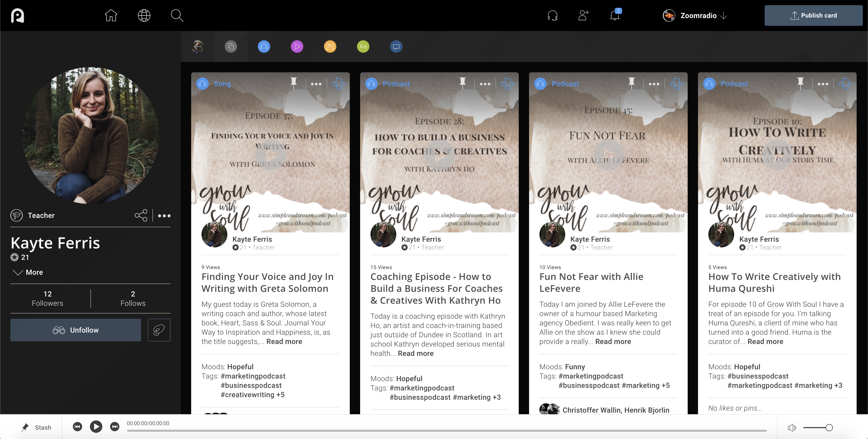868x439 pixels.
Task: Open search with magnifier icon
Action: (176, 15)
